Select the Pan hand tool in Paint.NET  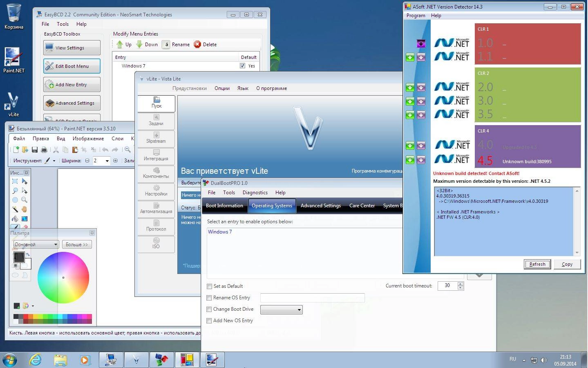point(25,209)
